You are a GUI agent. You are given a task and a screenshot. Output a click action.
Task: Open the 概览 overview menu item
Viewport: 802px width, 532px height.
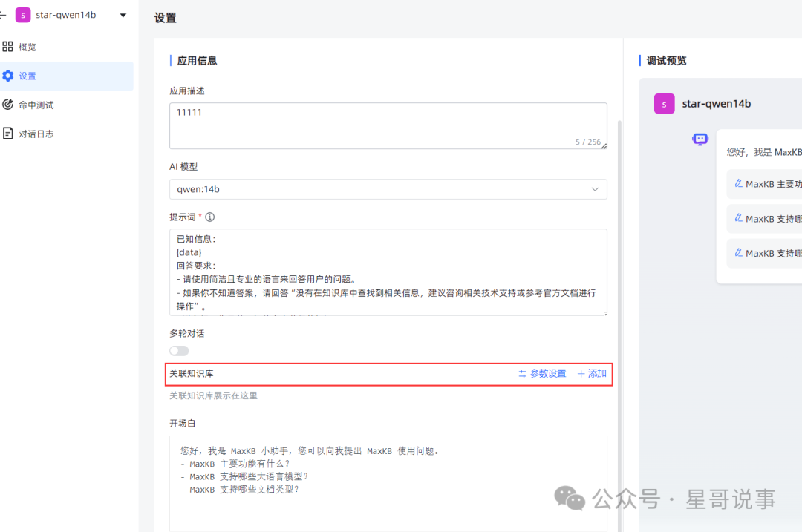click(67, 47)
